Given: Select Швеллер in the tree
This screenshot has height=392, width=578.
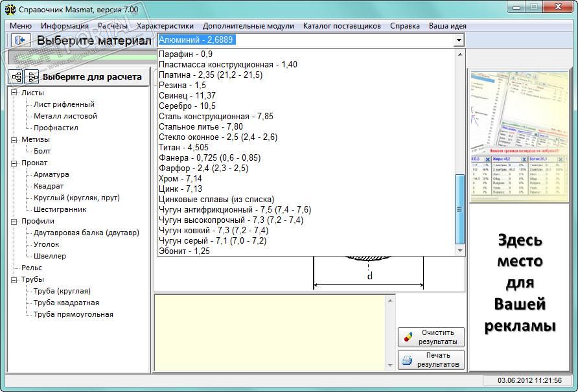Looking at the screenshot, I should pyautogui.click(x=49, y=256).
